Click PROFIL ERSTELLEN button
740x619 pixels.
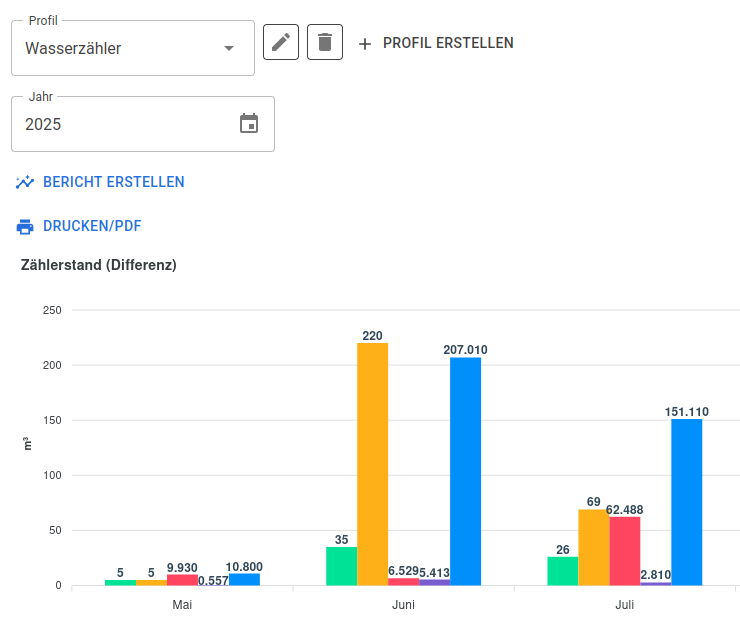coord(436,43)
